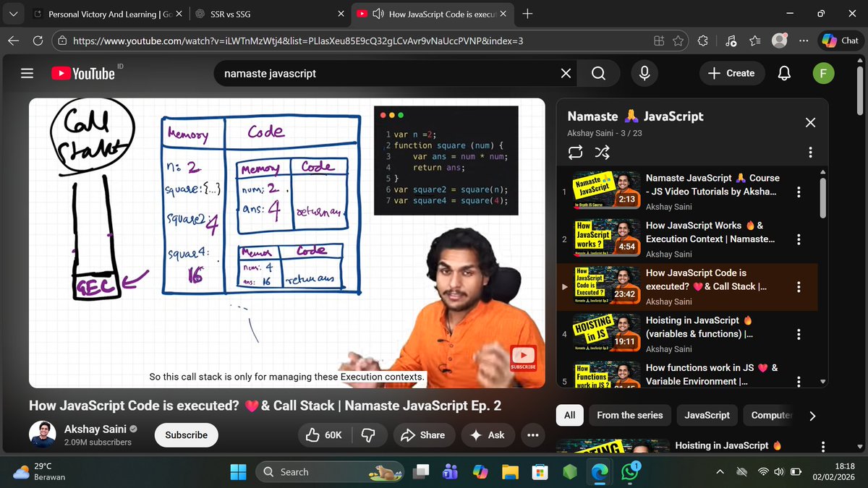Dislike the video
The height and width of the screenshot is (488, 868).
tap(368, 435)
